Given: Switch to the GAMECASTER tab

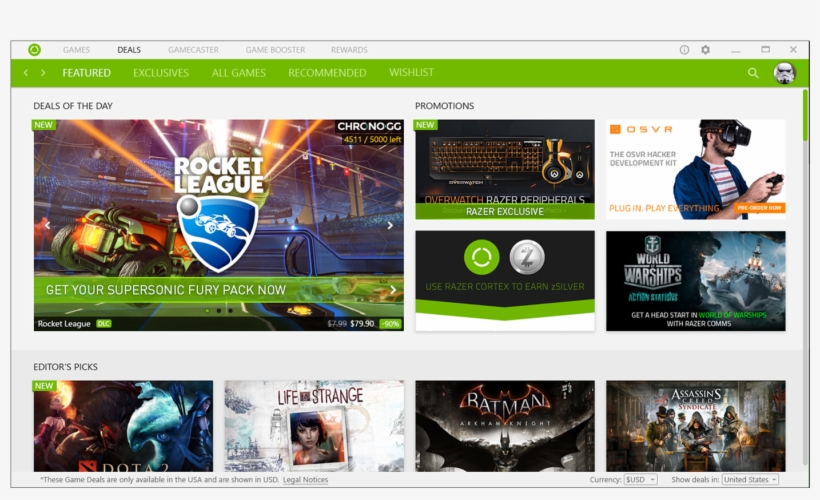Looking at the screenshot, I should (x=193, y=50).
